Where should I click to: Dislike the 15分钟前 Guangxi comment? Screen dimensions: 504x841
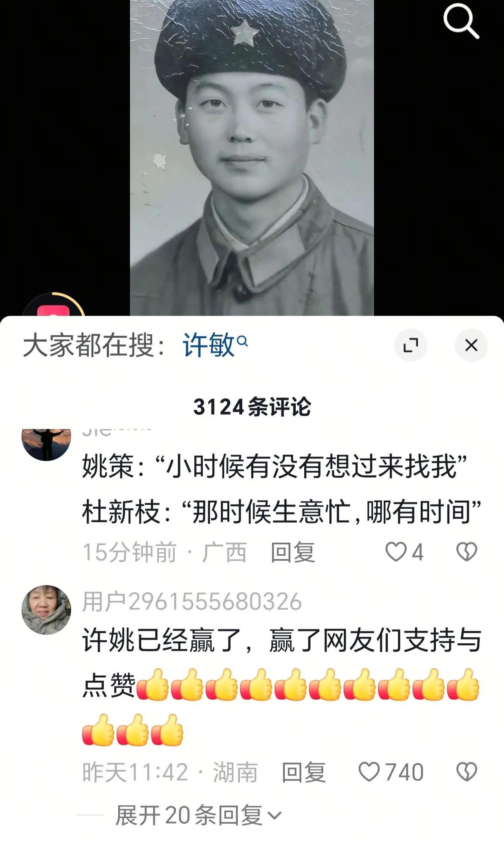(467, 552)
